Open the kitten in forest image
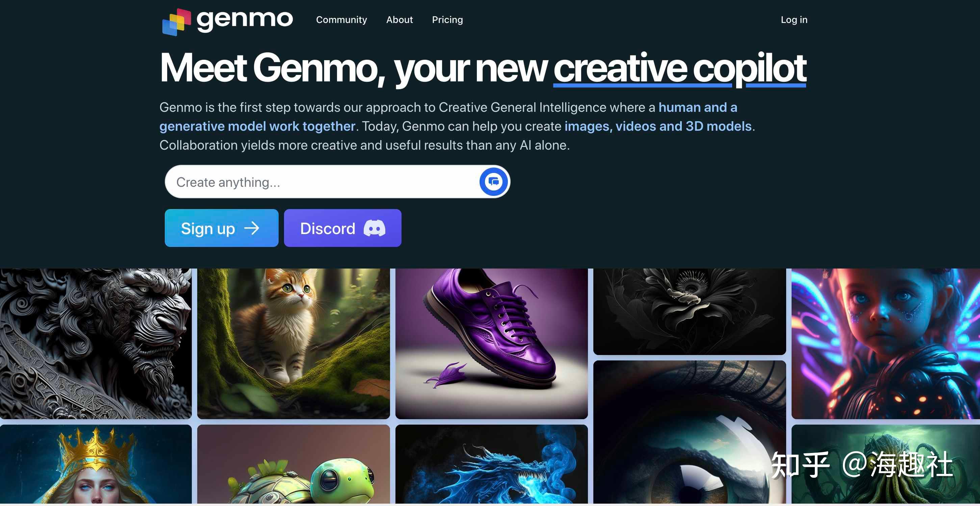 (x=293, y=344)
